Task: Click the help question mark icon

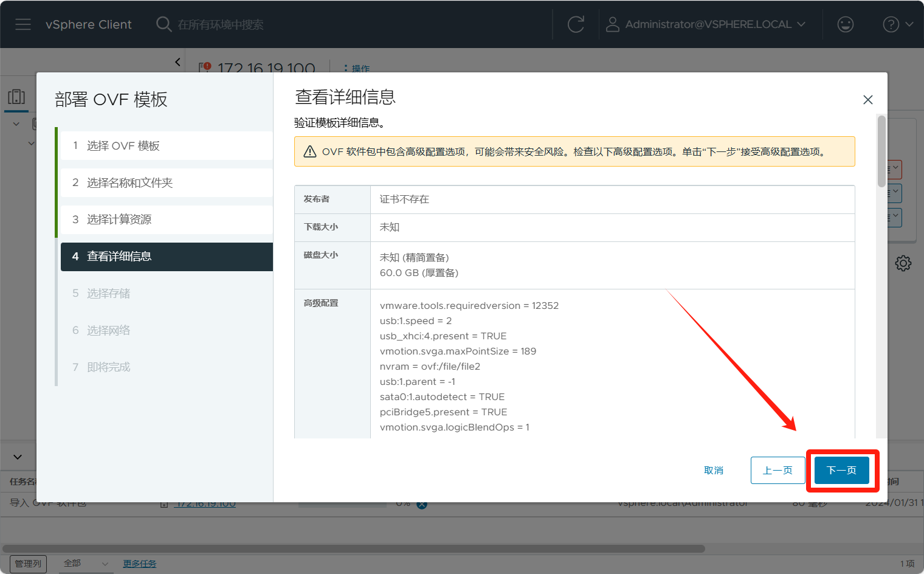Action: point(891,24)
